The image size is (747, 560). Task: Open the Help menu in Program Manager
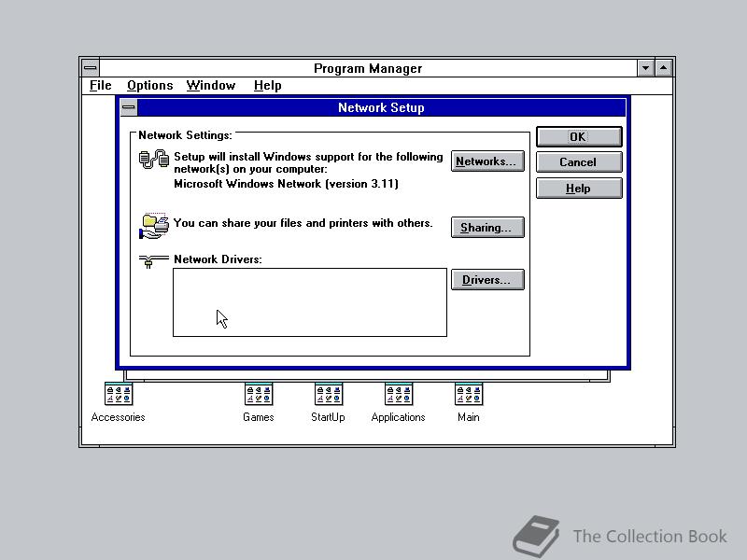click(x=268, y=86)
